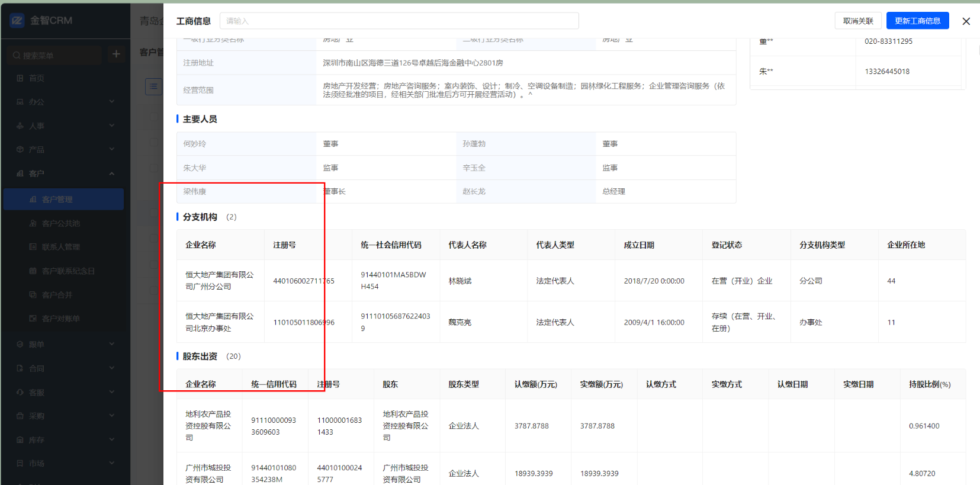Click 恒大地产集团有限公司广州分公司 branch name
980x485 pixels.
220,281
